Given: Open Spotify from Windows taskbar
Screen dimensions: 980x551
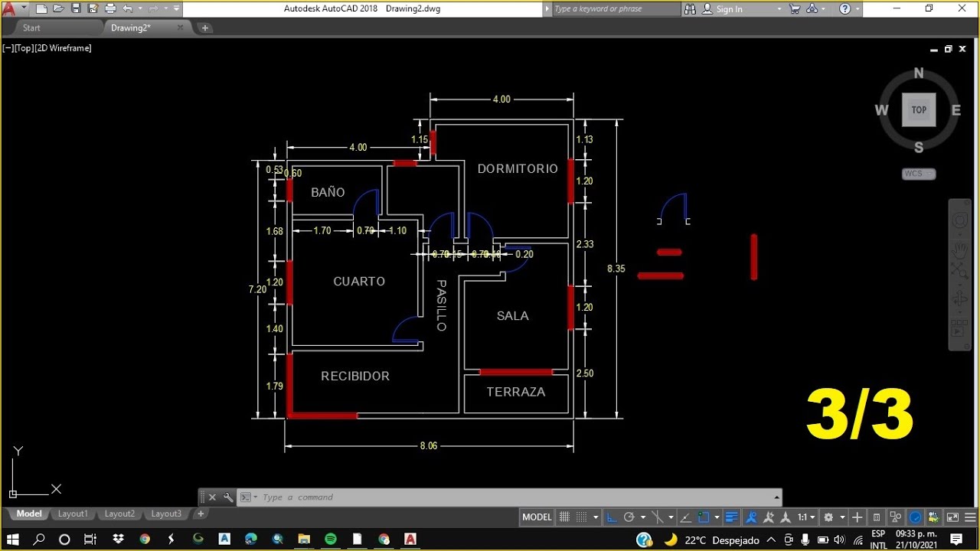Looking at the screenshot, I should [331, 539].
